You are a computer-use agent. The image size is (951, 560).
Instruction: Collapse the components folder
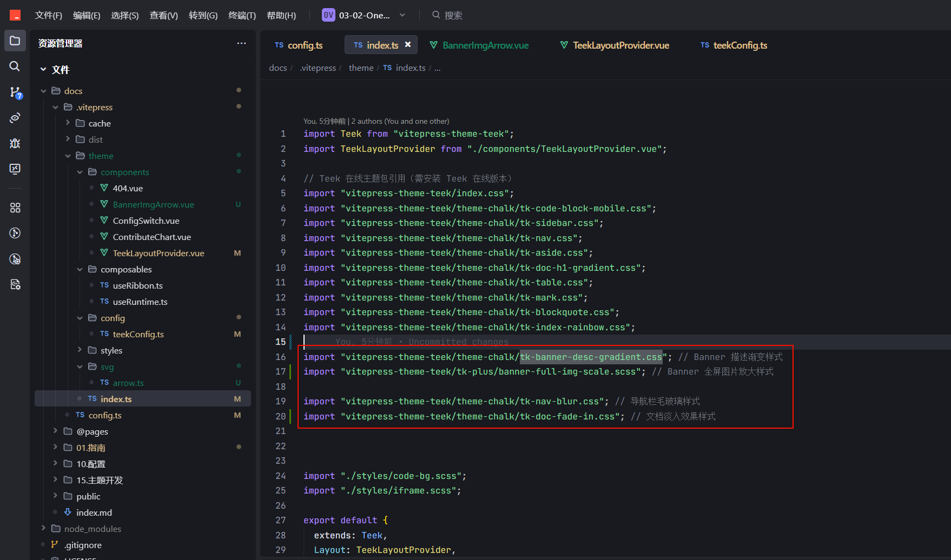click(80, 172)
